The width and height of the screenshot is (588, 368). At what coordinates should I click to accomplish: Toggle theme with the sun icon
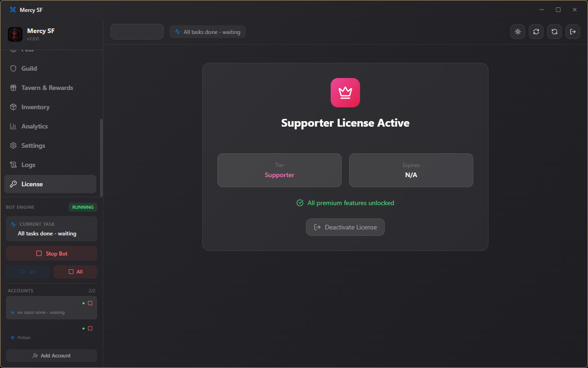tap(518, 32)
